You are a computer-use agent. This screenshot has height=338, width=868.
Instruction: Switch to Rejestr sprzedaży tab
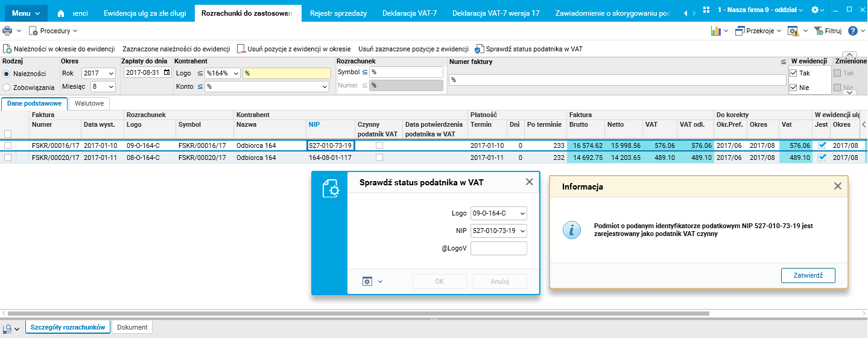338,13
